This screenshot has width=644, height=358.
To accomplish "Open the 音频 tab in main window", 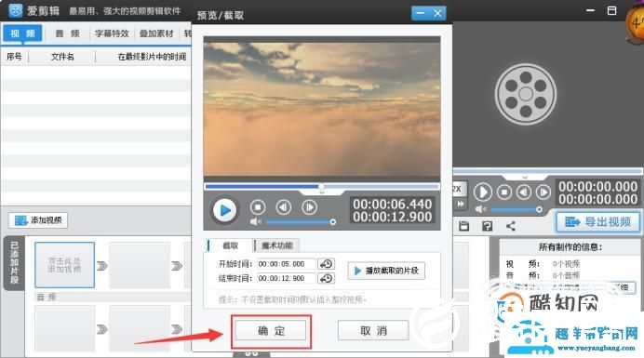I will (67, 33).
